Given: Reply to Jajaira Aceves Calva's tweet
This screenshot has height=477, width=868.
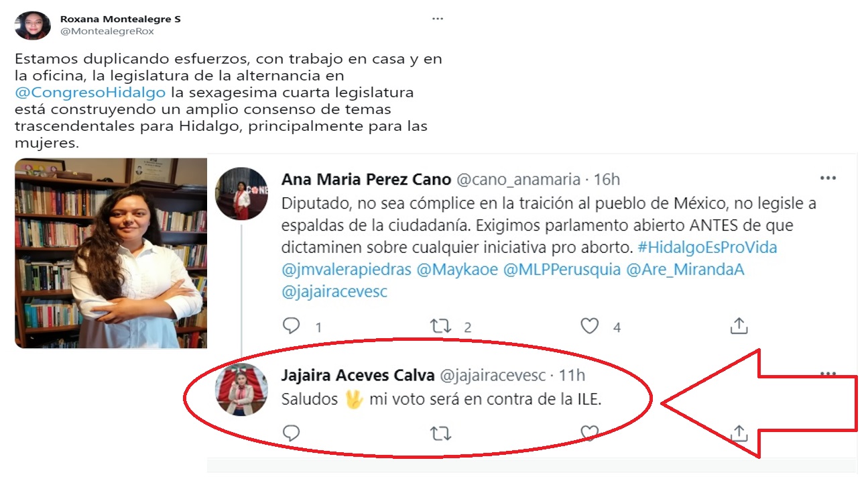Looking at the screenshot, I should point(291,433).
